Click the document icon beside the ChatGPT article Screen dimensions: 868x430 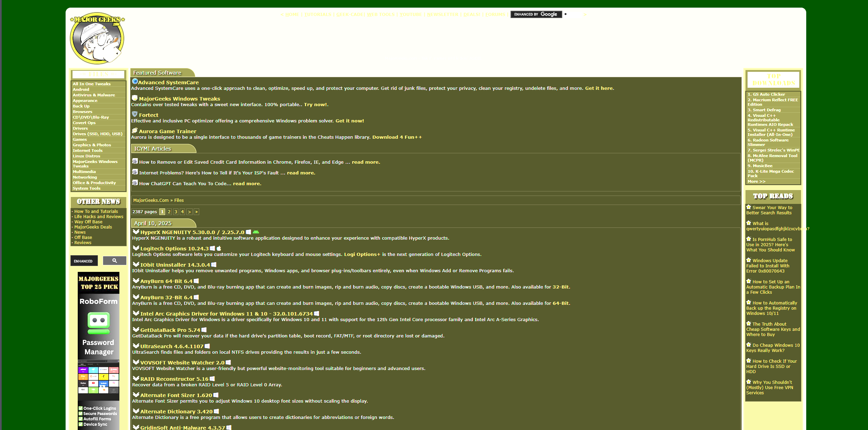[135, 183]
